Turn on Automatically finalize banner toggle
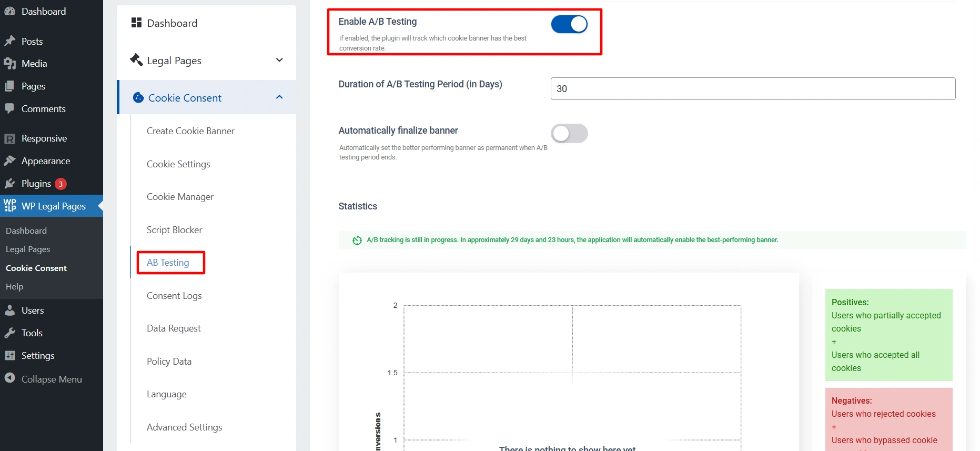Screen dimensions: 980x451 tap(569, 134)
